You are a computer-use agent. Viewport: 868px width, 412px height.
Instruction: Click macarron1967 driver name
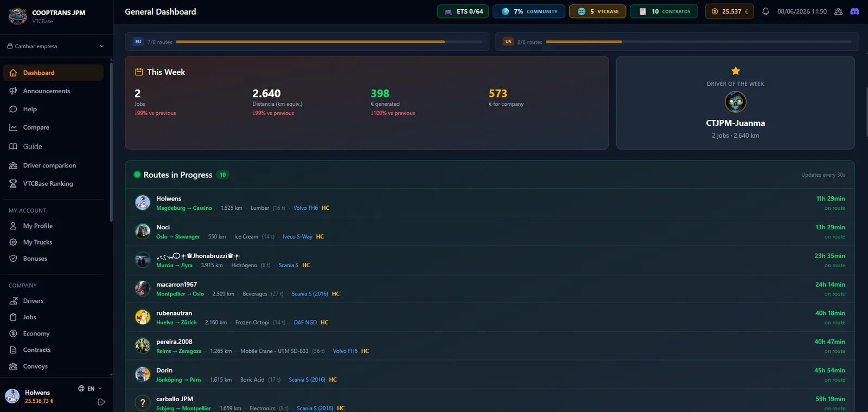pyautogui.click(x=177, y=285)
